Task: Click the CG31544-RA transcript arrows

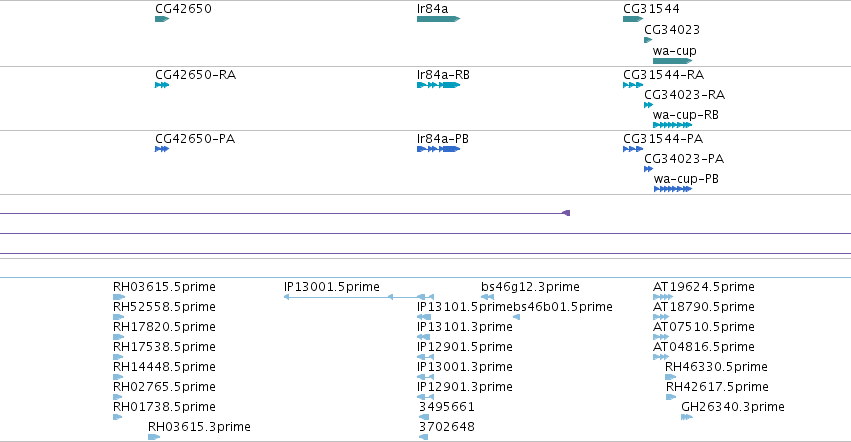Action: tap(633, 85)
